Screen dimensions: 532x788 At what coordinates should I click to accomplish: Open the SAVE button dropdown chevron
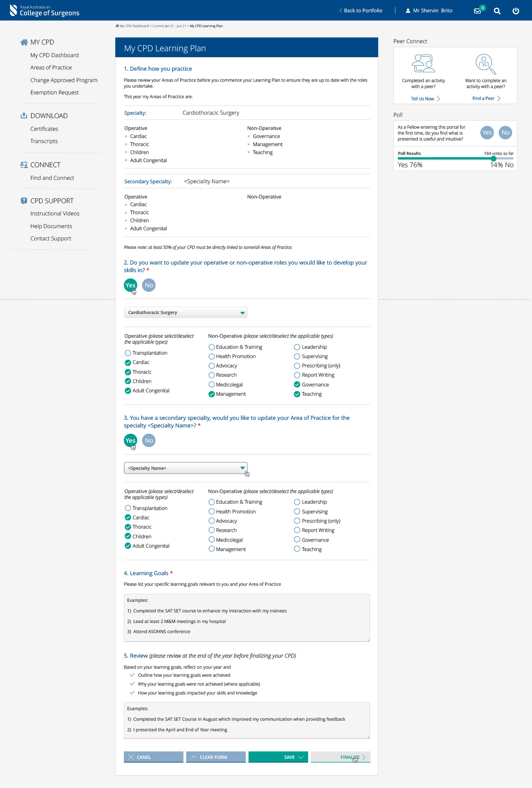[301, 757]
